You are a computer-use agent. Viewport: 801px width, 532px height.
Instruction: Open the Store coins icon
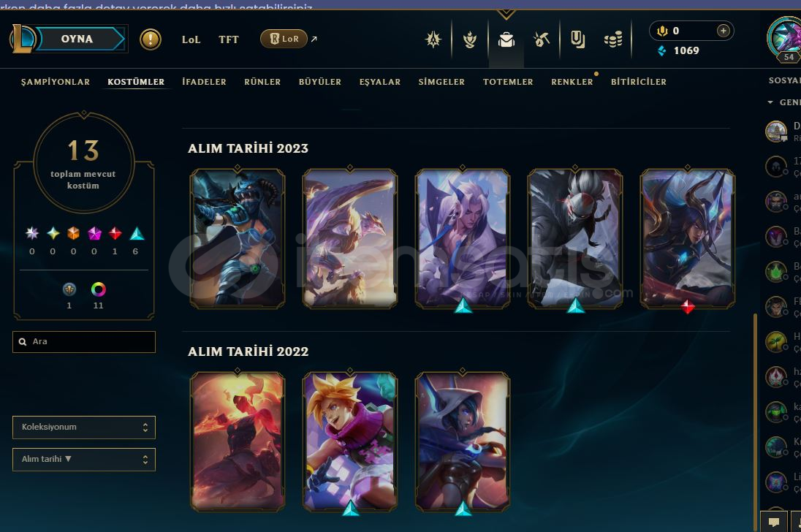point(613,39)
